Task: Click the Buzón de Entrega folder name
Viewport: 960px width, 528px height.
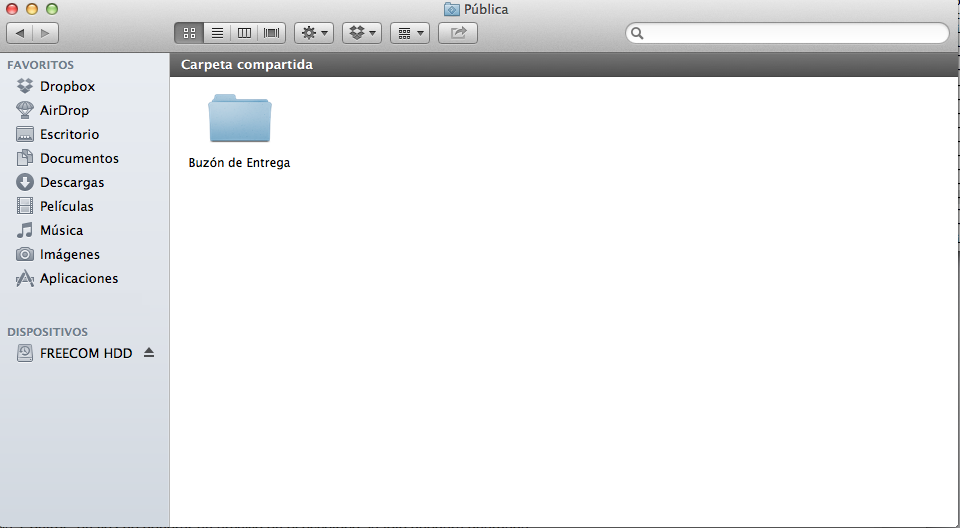Action: coord(239,163)
